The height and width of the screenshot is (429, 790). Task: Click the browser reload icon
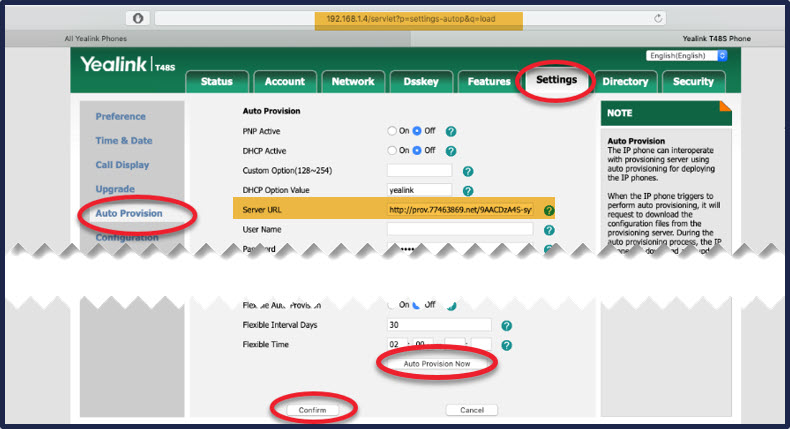(657, 19)
